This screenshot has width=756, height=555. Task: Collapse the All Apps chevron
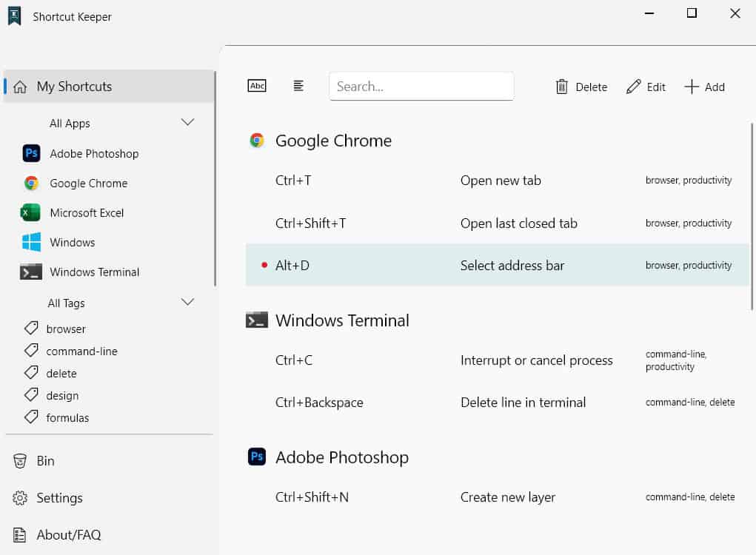[x=187, y=122]
